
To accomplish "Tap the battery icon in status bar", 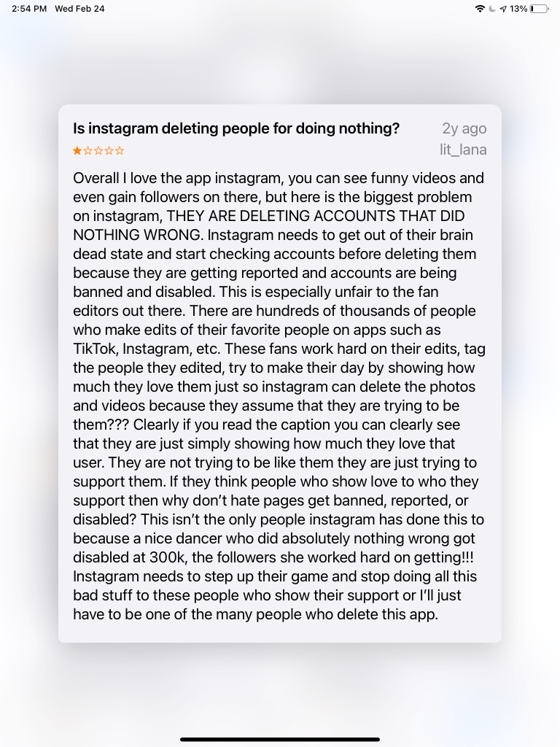I will click(540, 9).
